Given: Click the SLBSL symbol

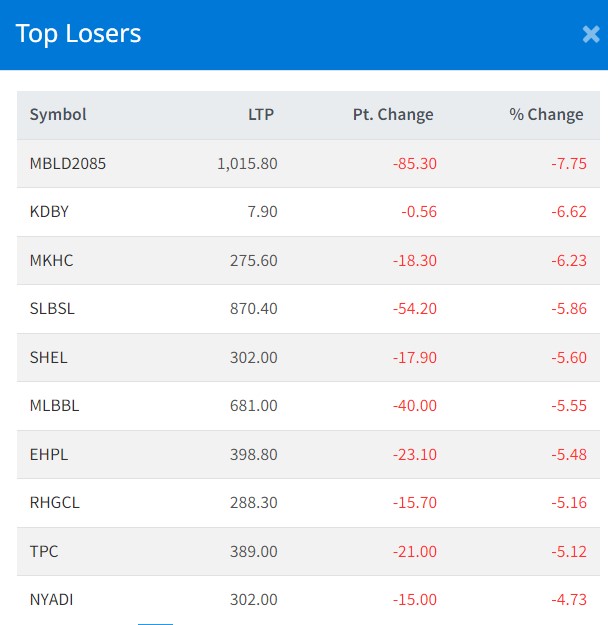Looking at the screenshot, I should click(x=52, y=309).
